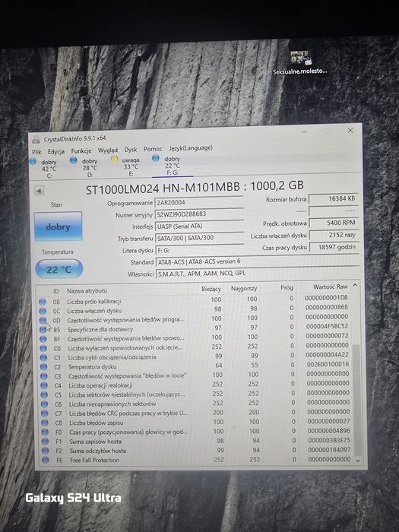
Task: Click raw value 000004F5BC52
Action: 327,326
